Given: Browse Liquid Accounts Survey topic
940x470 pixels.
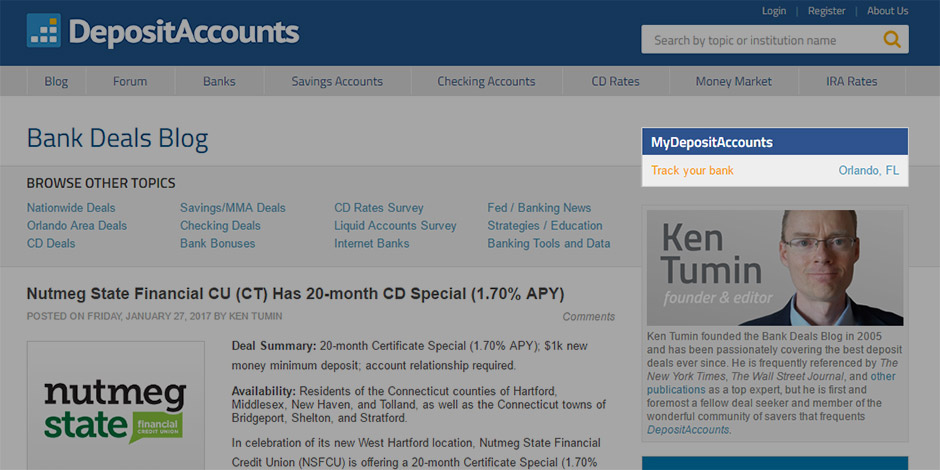Looking at the screenshot, I should click(x=395, y=226).
